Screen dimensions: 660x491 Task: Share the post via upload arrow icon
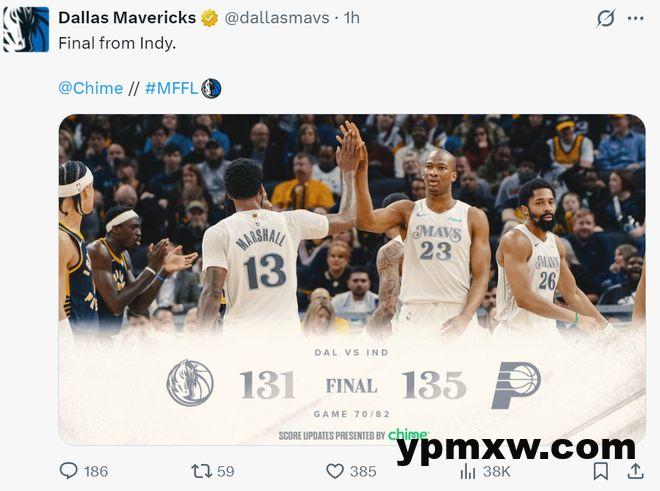tap(636, 471)
